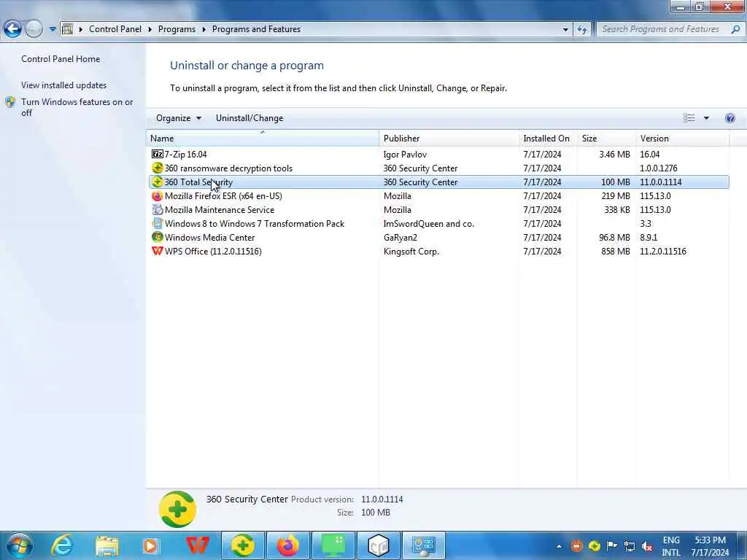Sort by the Name column header
747x560 pixels.
coord(263,139)
